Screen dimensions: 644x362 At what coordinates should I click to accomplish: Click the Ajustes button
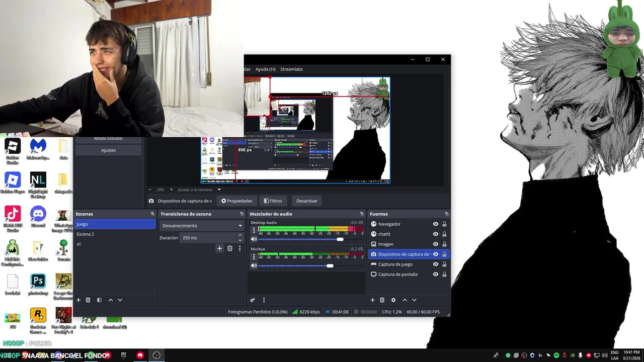click(x=108, y=150)
